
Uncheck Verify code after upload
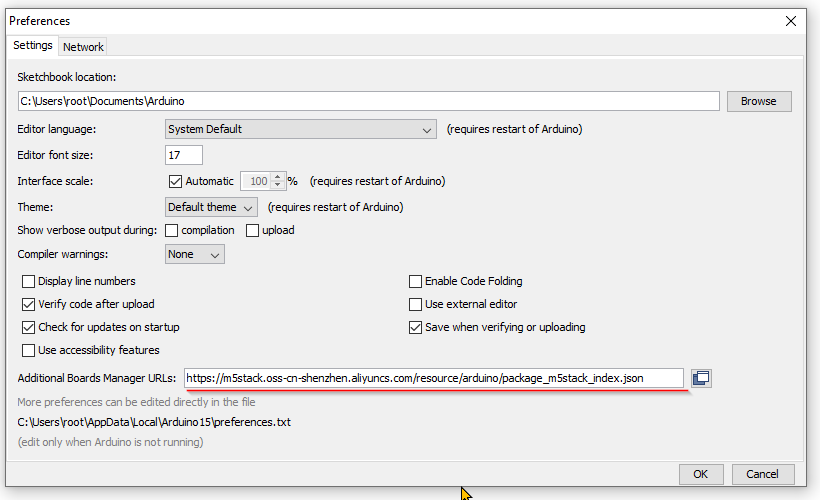tap(28, 304)
